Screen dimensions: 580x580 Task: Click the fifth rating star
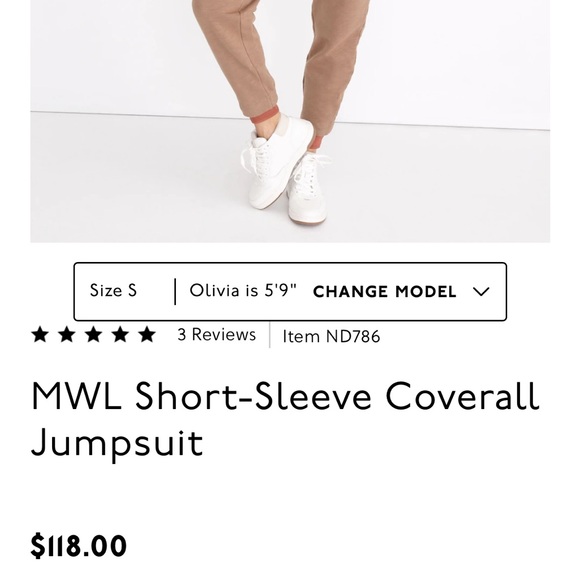click(x=147, y=334)
